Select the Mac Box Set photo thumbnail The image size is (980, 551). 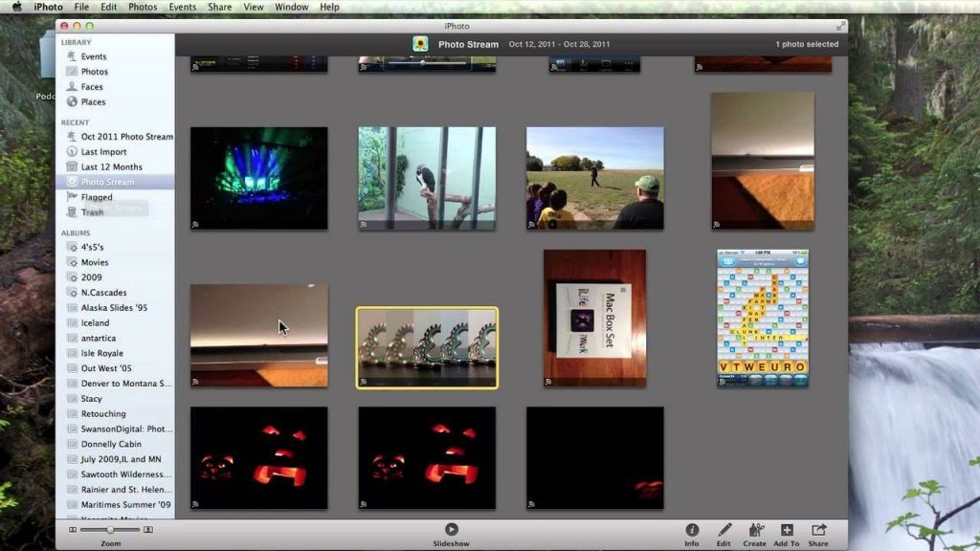595,319
